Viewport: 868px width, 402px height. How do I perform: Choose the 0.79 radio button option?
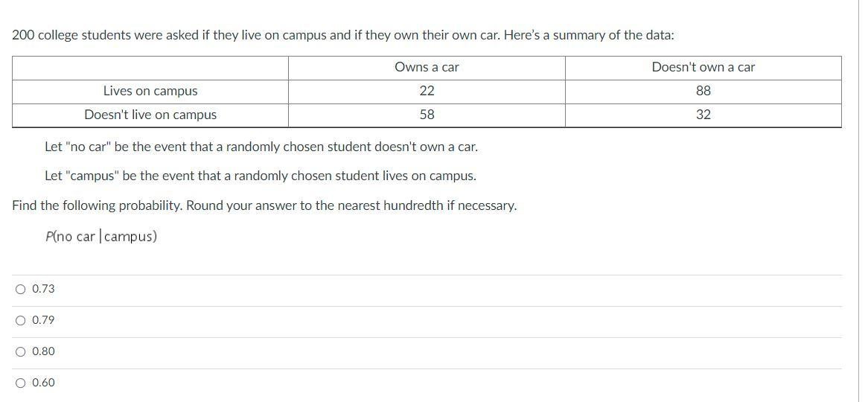pyautogui.click(x=21, y=321)
